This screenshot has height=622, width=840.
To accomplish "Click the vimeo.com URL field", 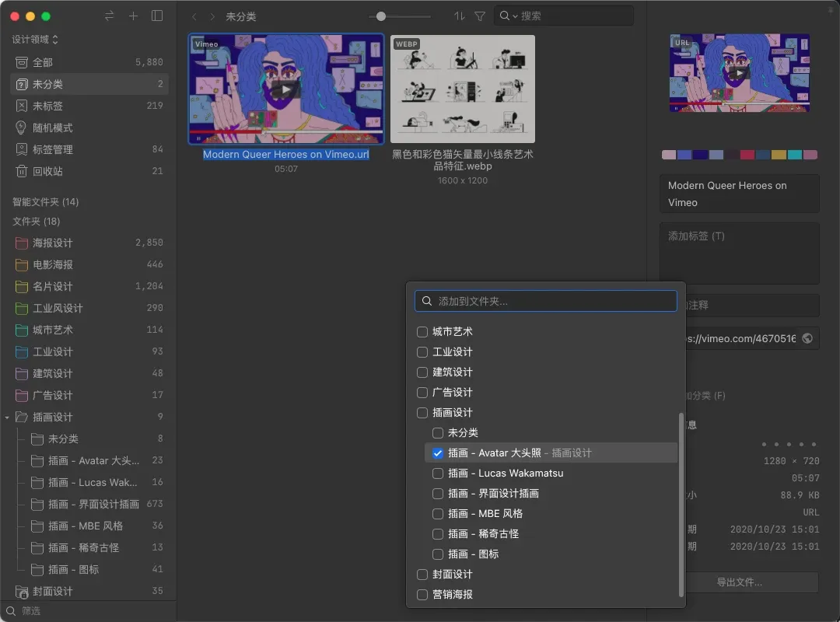I will pos(741,338).
